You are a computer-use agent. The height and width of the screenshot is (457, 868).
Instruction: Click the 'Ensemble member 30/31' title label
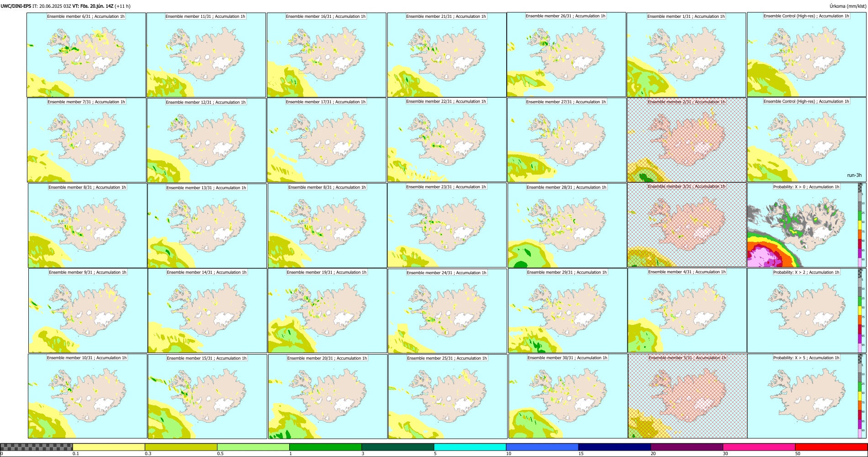pos(567,358)
